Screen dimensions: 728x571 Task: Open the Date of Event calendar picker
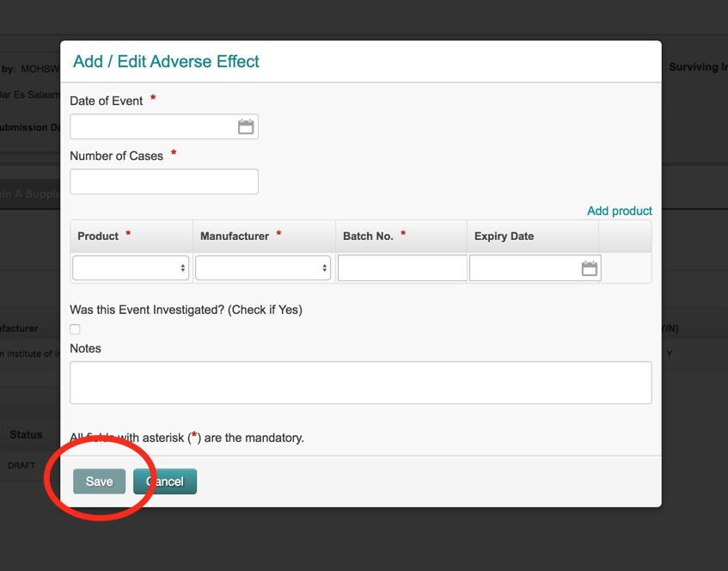click(x=246, y=126)
